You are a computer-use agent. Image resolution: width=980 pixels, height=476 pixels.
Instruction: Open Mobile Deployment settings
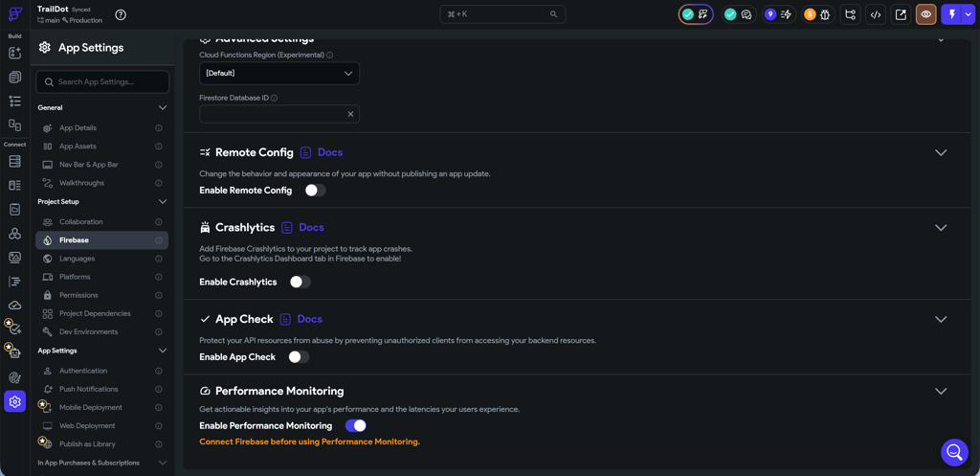tap(101, 407)
